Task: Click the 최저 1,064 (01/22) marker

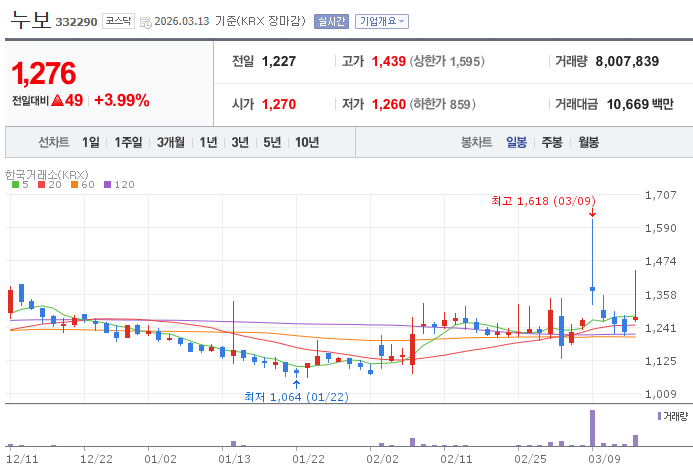Action: click(296, 397)
